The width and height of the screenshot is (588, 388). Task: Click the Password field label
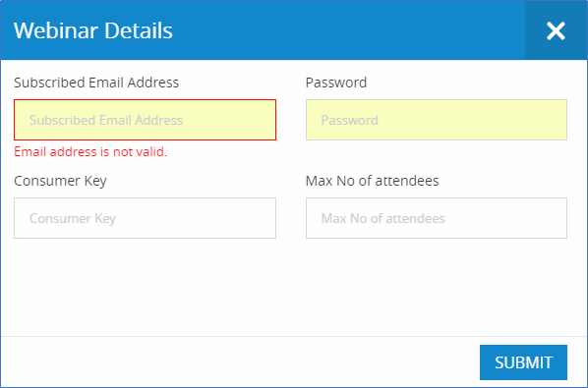pos(336,83)
